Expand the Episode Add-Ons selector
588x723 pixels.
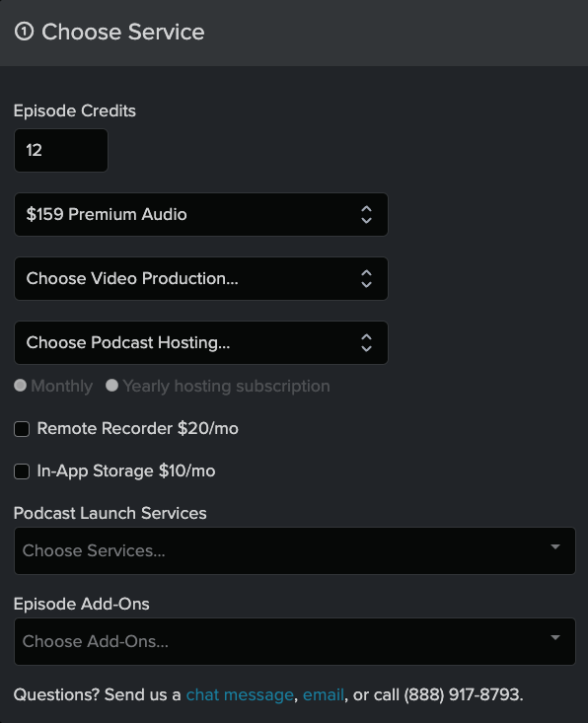(x=295, y=641)
